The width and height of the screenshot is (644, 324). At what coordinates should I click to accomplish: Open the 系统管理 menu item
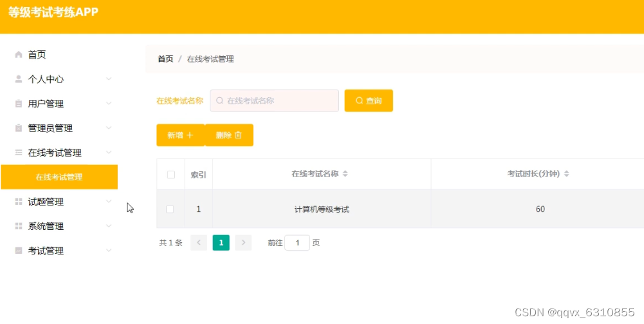(x=59, y=226)
